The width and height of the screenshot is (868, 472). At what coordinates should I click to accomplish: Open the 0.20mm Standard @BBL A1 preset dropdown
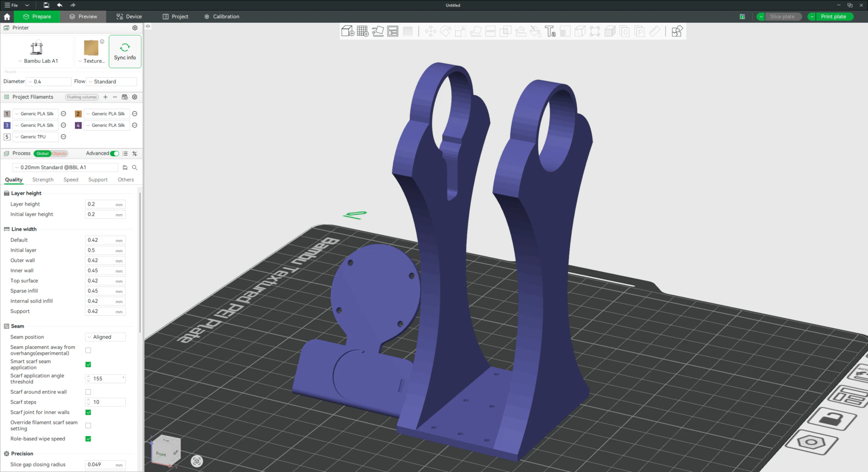pyautogui.click(x=65, y=168)
